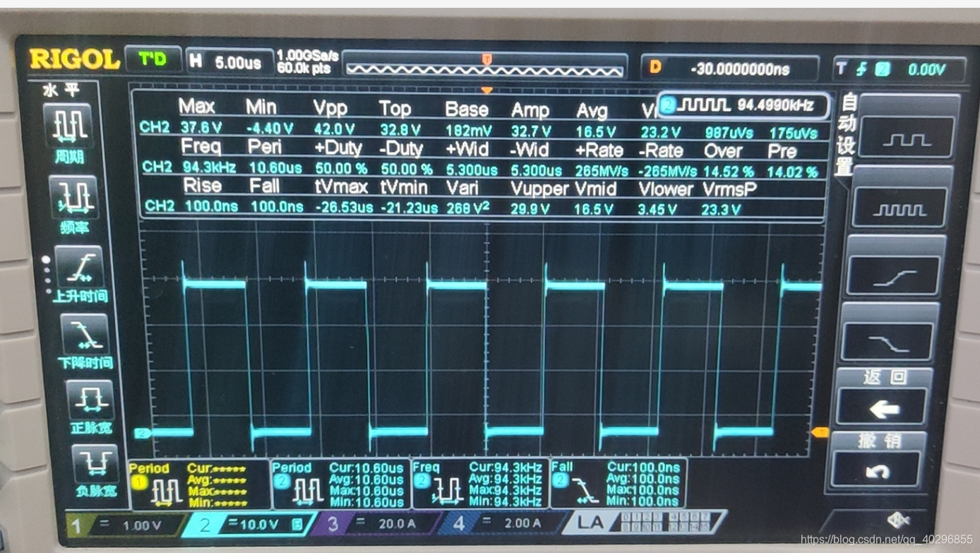Tap the sound speaker icon at bottom right
The width and height of the screenshot is (980, 553).
[x=898, y=521]
